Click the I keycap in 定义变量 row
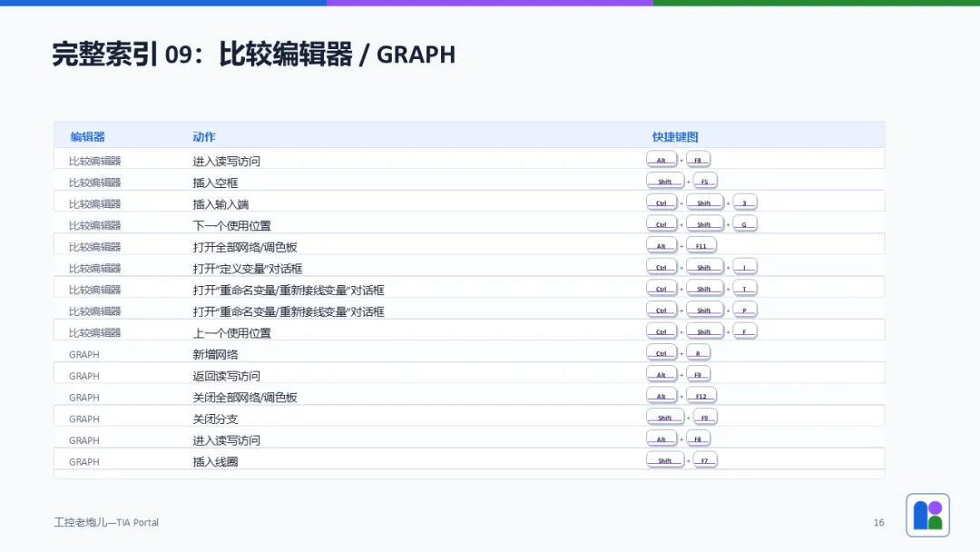Image resolution: width=980 pixels, height=552 pixels. point(744,267)
